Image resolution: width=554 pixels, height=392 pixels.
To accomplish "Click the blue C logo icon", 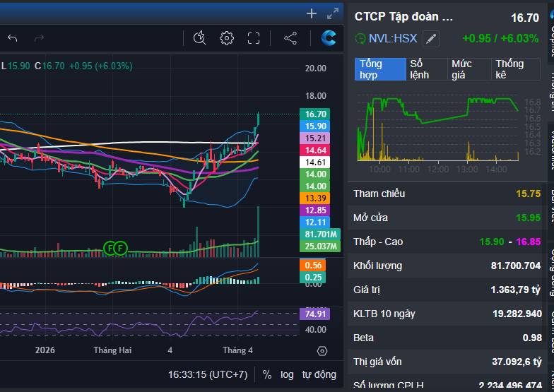I will pyautogui.click(x=328, y=38).
